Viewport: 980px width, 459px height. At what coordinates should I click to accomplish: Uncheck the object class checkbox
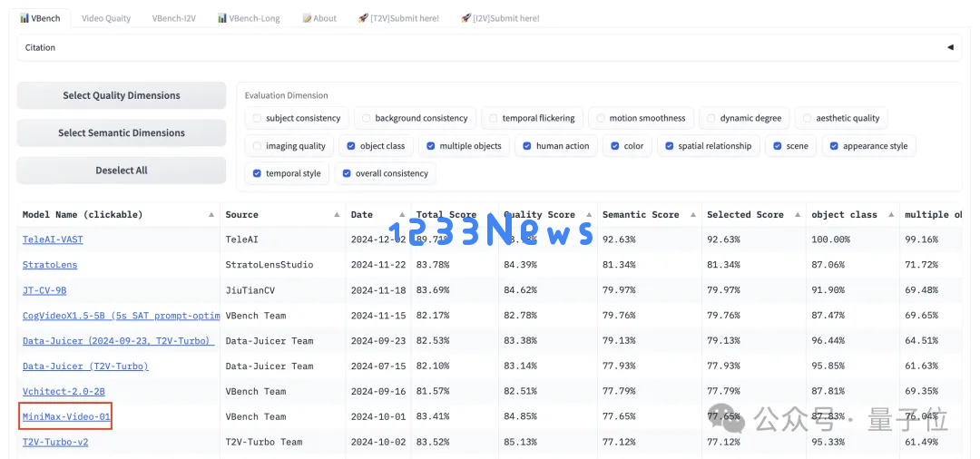[x=351, y=146]
